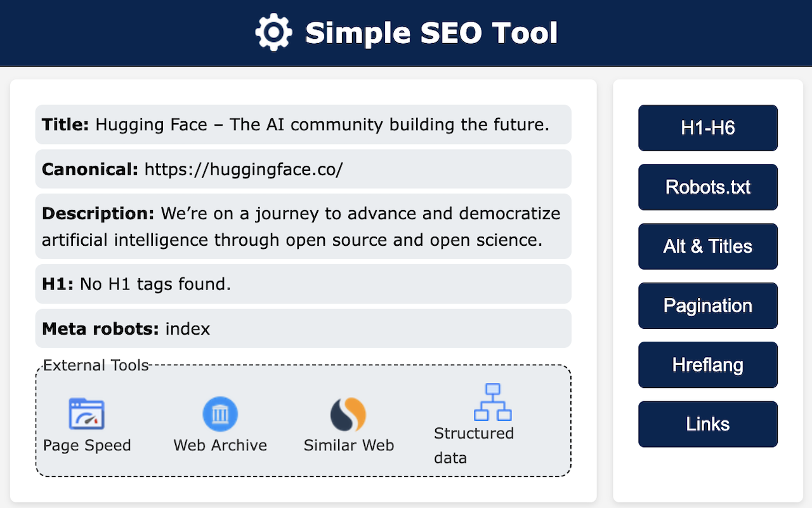Select the Title field text
812x508 pixels.
303,124
